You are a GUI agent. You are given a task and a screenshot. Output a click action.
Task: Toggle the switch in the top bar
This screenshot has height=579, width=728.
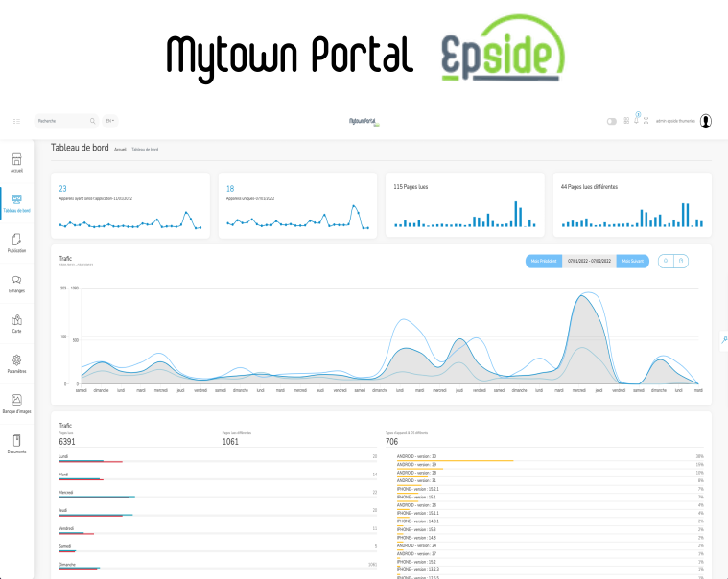click(612, 121)
